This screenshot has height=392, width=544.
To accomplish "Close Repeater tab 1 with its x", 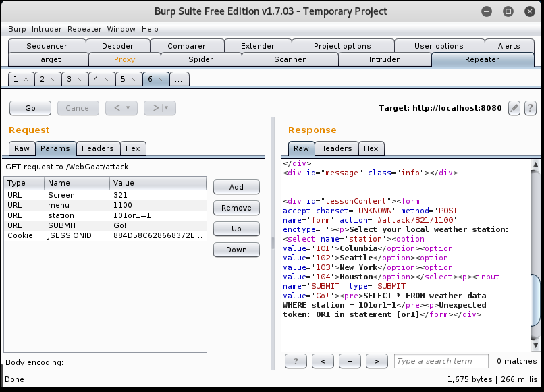I will pyautogui.click(x=26, y=80).
